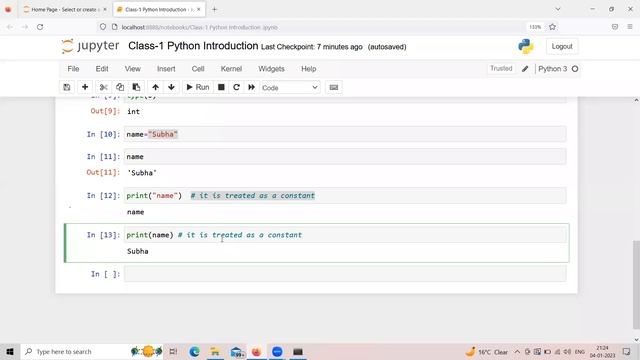Restart kernel and run all cells icon

pyautogui.click(x=251, y=87)
